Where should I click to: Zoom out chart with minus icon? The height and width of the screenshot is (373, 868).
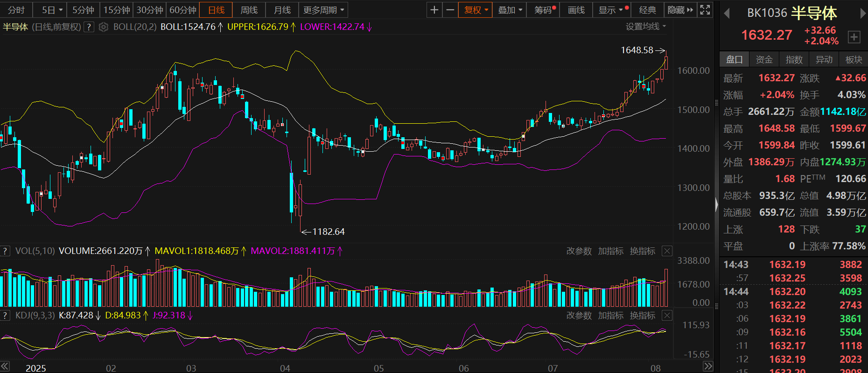pyautogui.click(x=450, y=10)
